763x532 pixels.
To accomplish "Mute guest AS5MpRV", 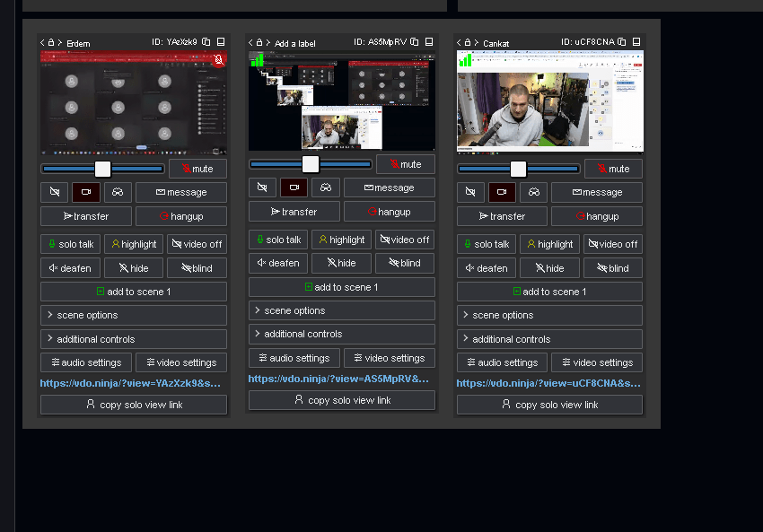I will click(406, 164).
